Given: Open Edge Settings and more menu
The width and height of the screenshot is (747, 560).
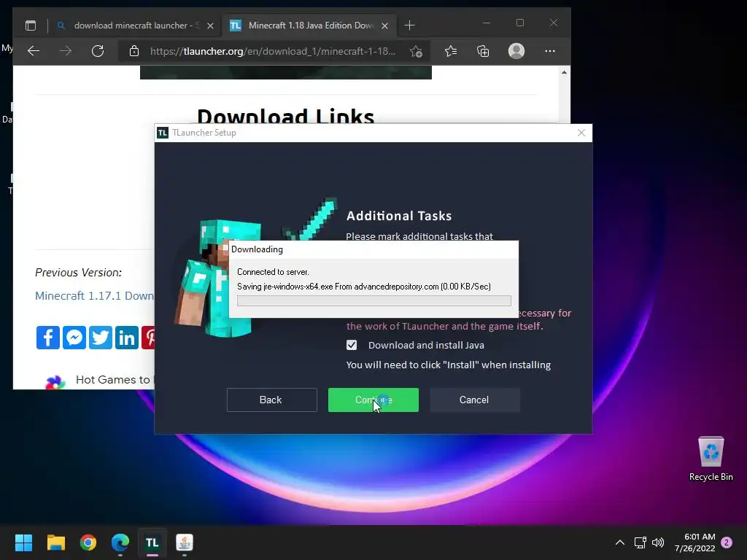Looking at the screenshot, I should pyautogui.click(x=550, y=51).
